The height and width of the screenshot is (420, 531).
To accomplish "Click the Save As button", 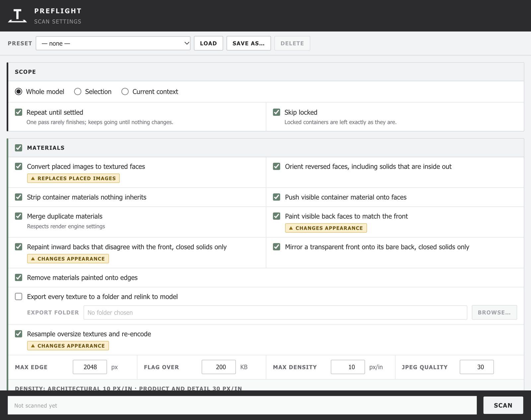I will (249, 43).
